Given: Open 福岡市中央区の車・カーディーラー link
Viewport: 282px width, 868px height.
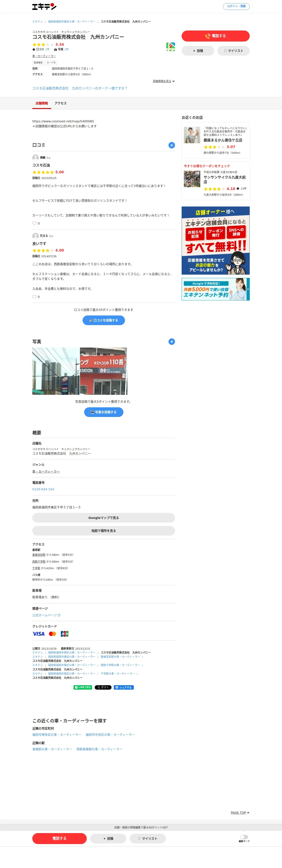Looking at the screenshot, I should click(110, 735).
